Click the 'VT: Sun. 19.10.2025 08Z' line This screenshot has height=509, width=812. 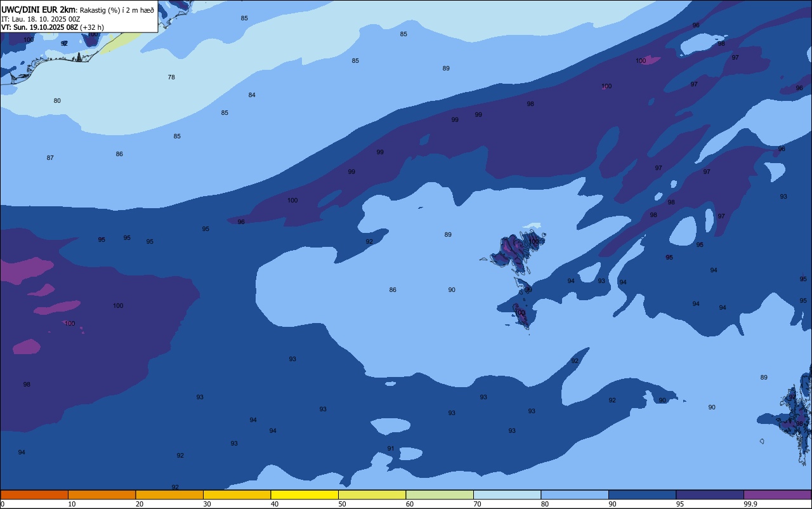click(39, 27)
